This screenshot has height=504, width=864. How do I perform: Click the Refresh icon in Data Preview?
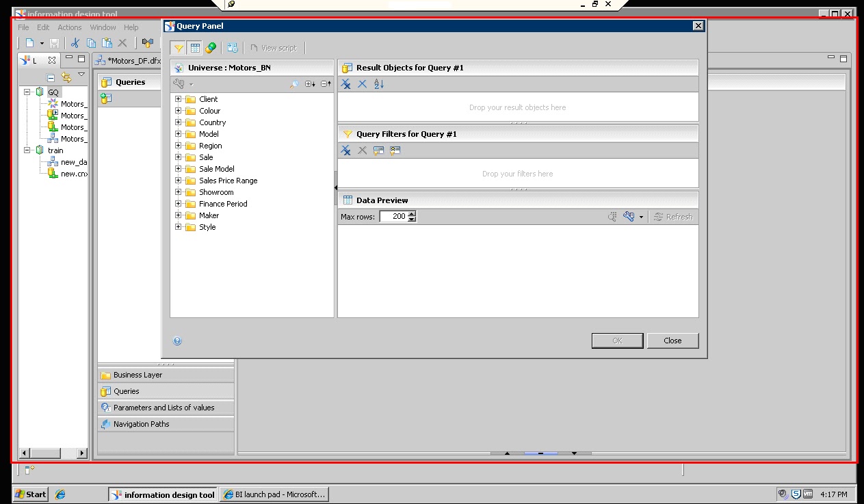[673, 216]
